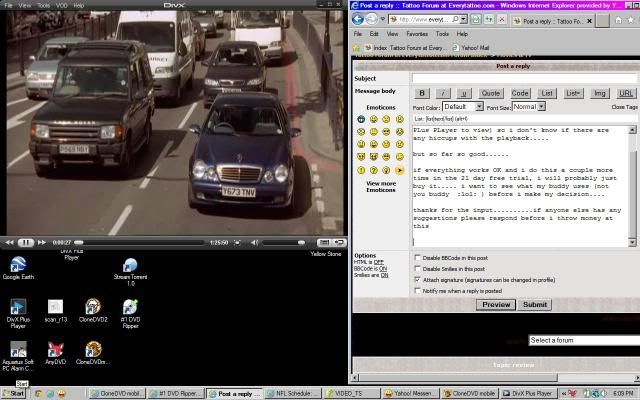640x400 pixels.
Task: Open Internet Explorer home page icon
Action: tap(618, 20)
